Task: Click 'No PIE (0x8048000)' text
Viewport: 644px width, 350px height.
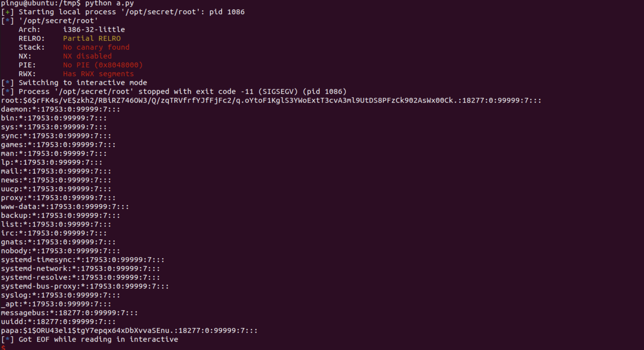Action: 103,65
